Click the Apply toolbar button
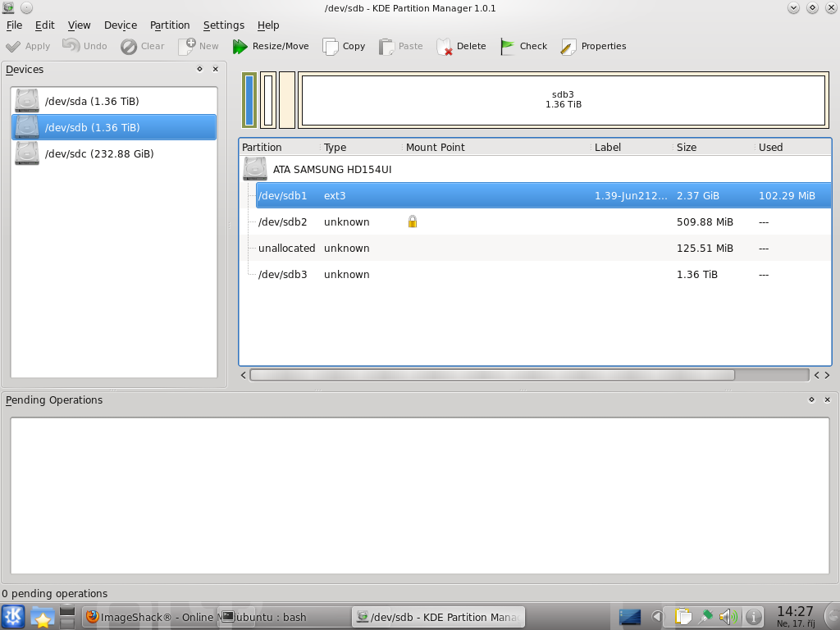Image resolution: width=840 pixels, height=630 pixels. 28,46
